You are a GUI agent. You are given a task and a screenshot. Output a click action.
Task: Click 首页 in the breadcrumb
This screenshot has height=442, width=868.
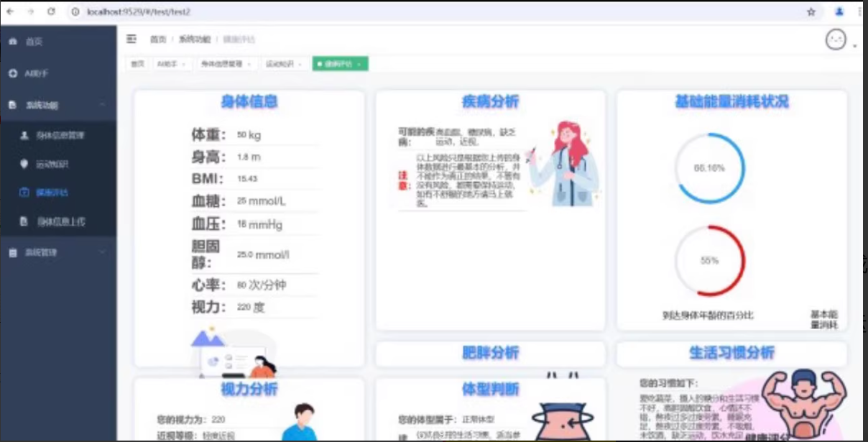pyautogui.click(x=157, y=40)
